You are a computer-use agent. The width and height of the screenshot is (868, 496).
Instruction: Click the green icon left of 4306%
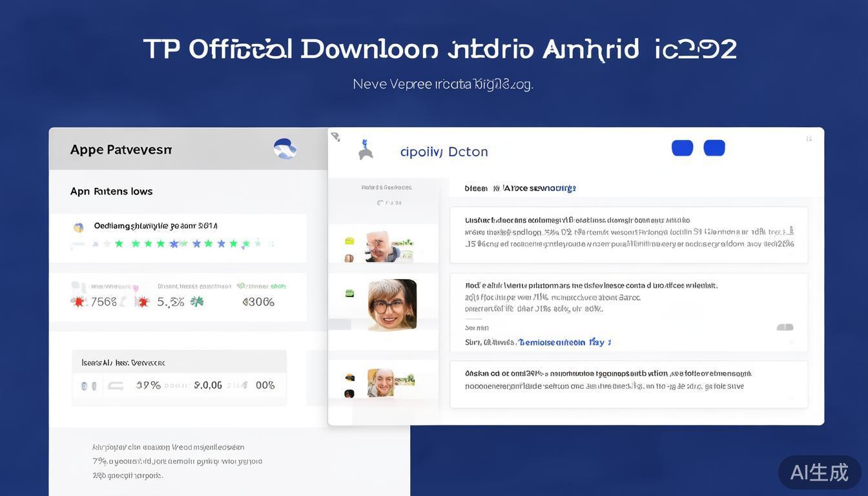197,302
